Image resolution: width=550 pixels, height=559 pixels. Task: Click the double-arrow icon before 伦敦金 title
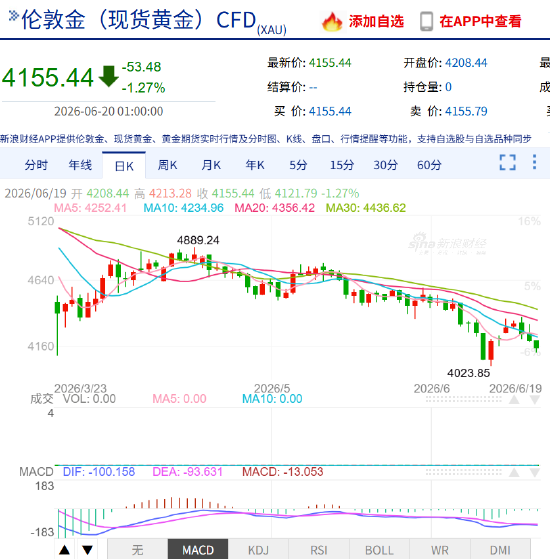point(14,16)
